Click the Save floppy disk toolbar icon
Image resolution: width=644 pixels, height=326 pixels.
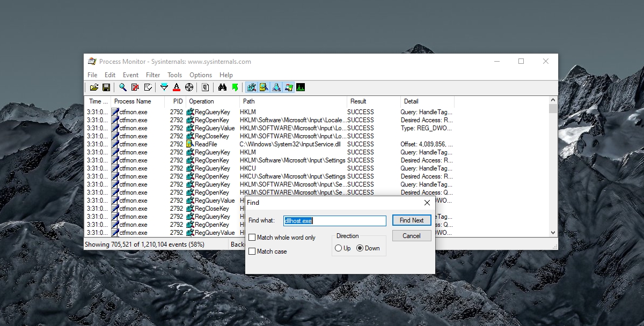(106, 87)
